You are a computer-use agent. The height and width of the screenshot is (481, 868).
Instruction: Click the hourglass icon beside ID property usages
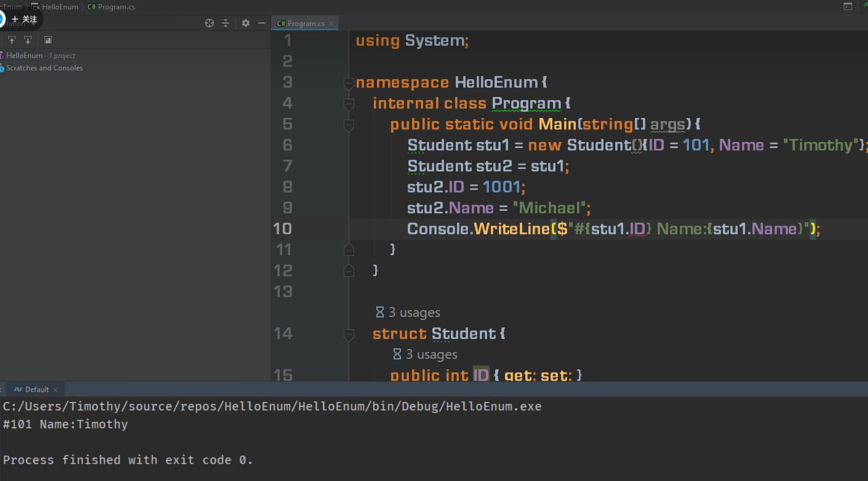397,354
